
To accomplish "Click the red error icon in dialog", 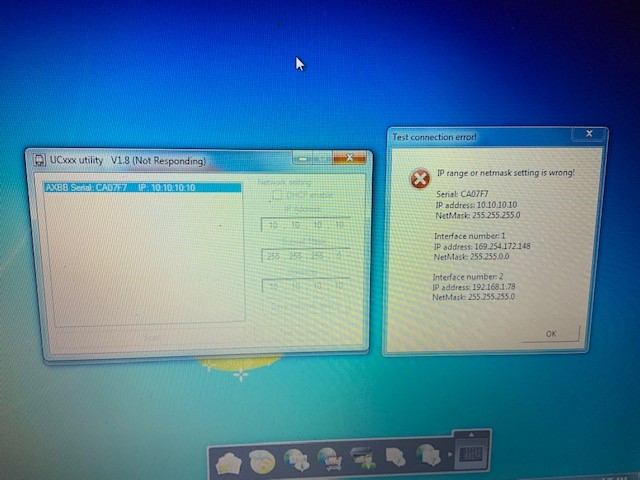I will (418, 179).
